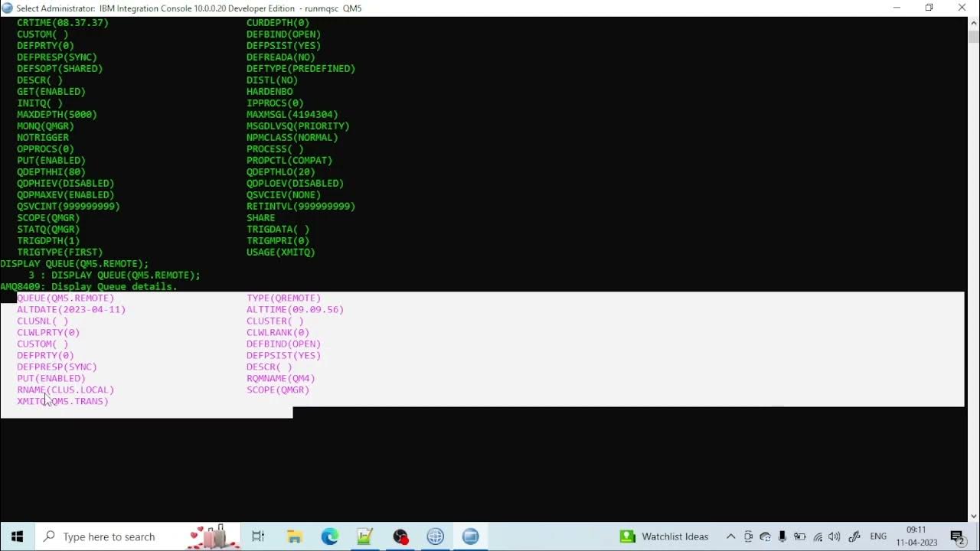Open the globe network taskbar app
The image size is (980, 551).
(x=436, y=536)
